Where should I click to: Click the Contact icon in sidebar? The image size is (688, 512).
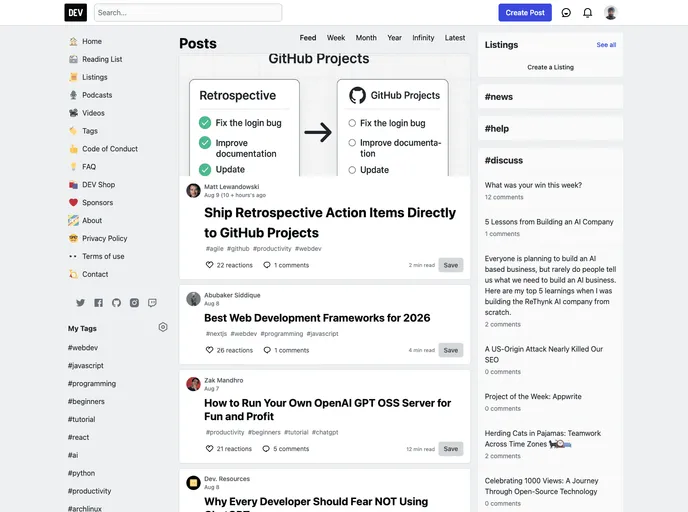73,274
